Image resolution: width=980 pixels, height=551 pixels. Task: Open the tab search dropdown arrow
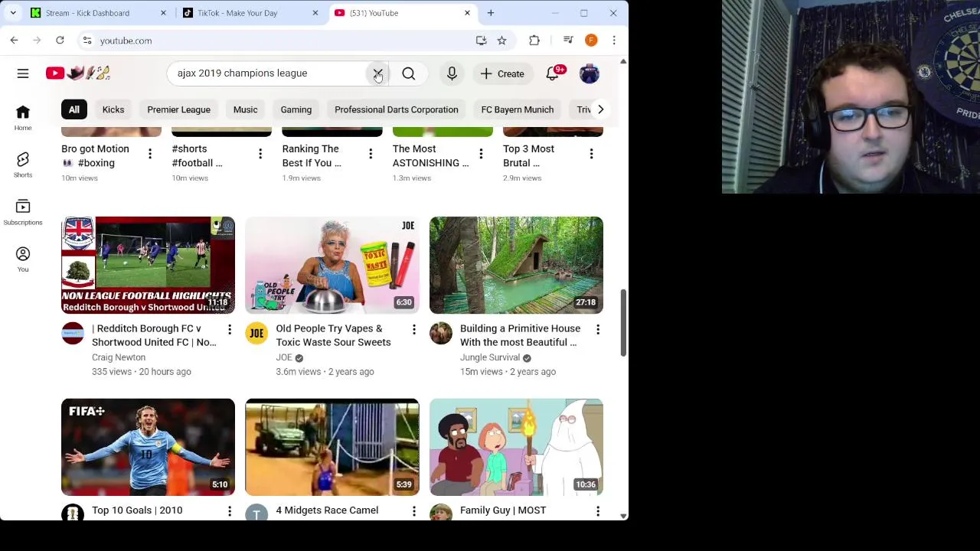coord(13,13)
